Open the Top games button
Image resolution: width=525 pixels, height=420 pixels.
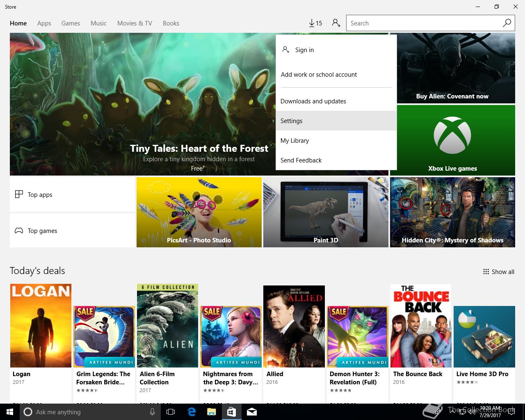pos(72,231)
